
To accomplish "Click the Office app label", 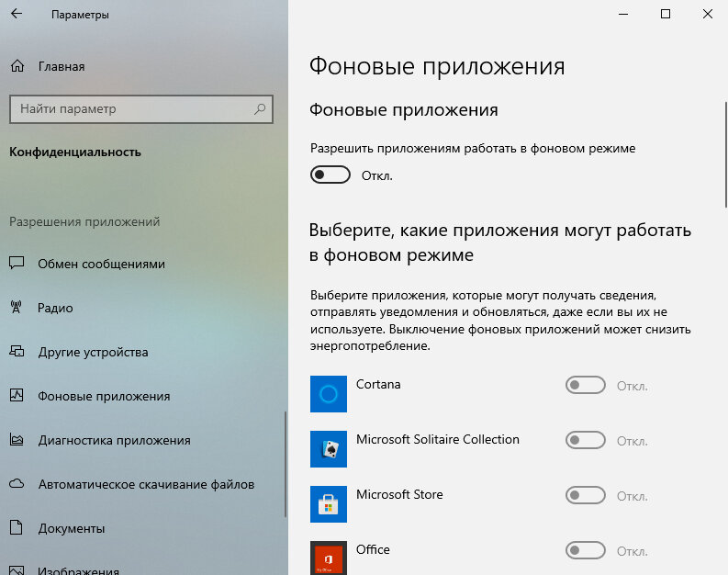I will click(x=373, y=549).
